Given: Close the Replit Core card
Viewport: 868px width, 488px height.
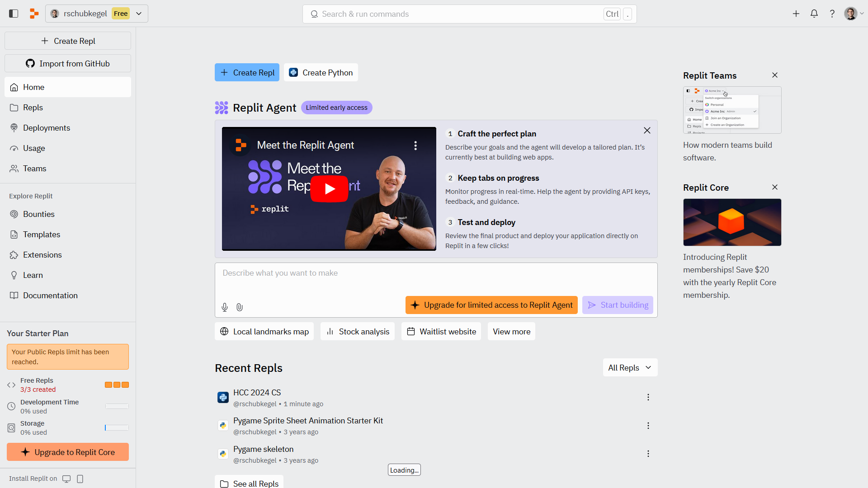Looking at the screenshot, I should coord(775,187).
